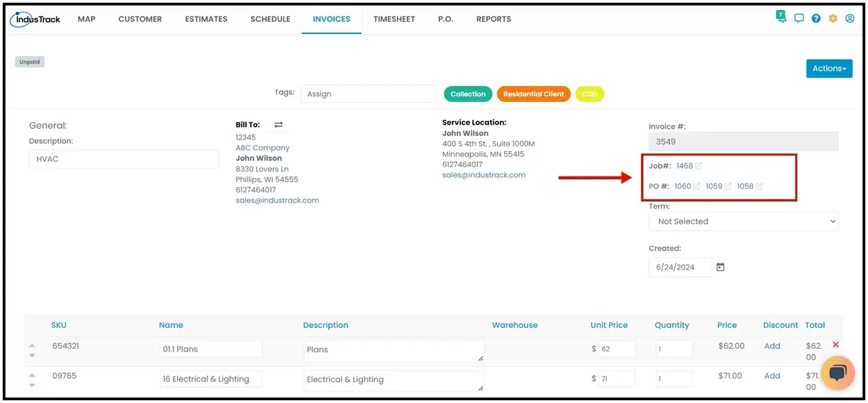
Task: Open the Actions dropdown button
Action: pos(829,69)
